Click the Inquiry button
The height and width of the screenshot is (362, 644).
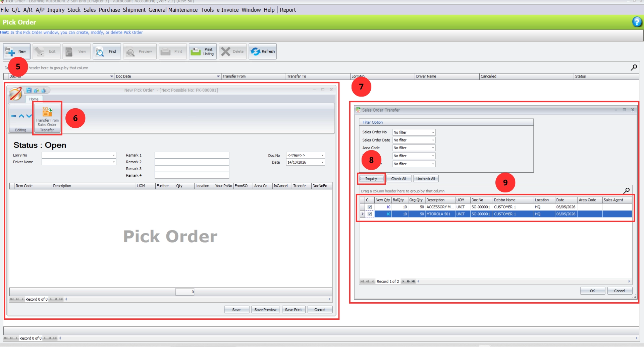click(x=371, y=179)
